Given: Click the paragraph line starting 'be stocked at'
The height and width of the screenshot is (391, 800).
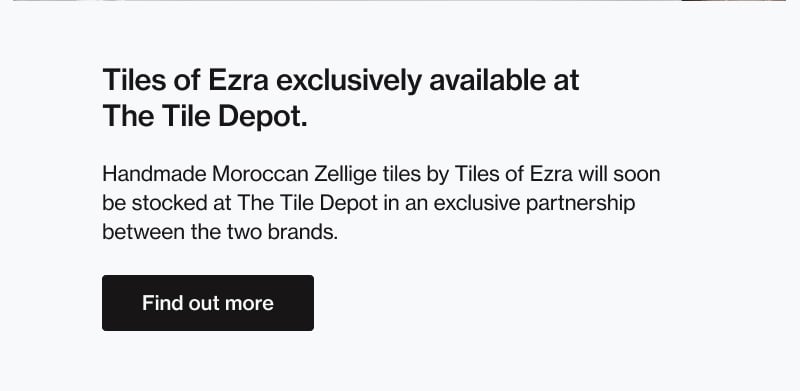Looking at the screenshot, I should coord(368,204).
